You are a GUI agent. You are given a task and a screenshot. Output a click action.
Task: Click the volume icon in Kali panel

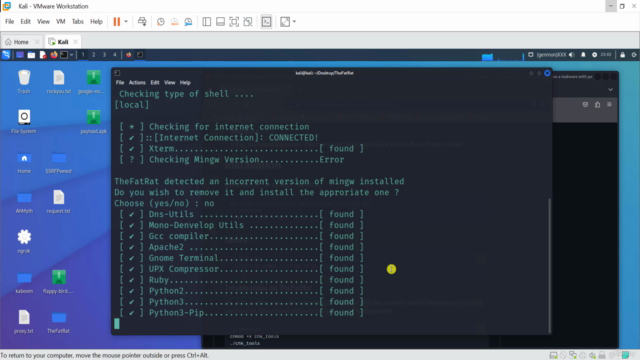coord(571,55)
